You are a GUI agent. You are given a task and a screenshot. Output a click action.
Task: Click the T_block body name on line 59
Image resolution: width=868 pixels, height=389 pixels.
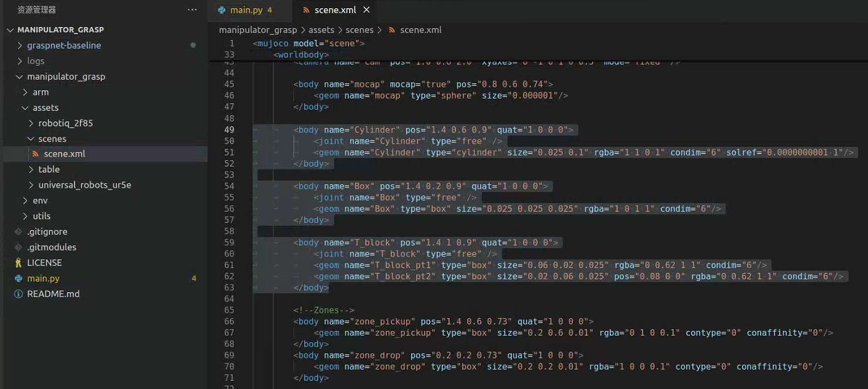click(x=373, y=242)
